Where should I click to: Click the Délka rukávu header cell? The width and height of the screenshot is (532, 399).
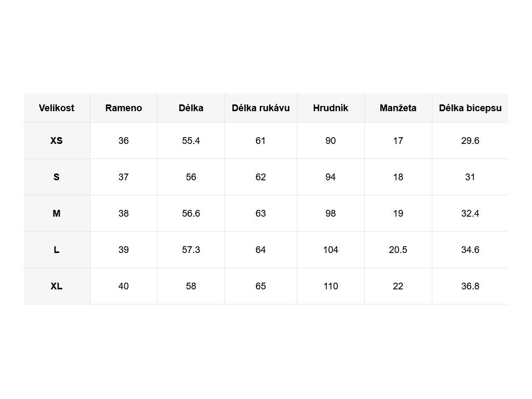(x=261, y=108)
